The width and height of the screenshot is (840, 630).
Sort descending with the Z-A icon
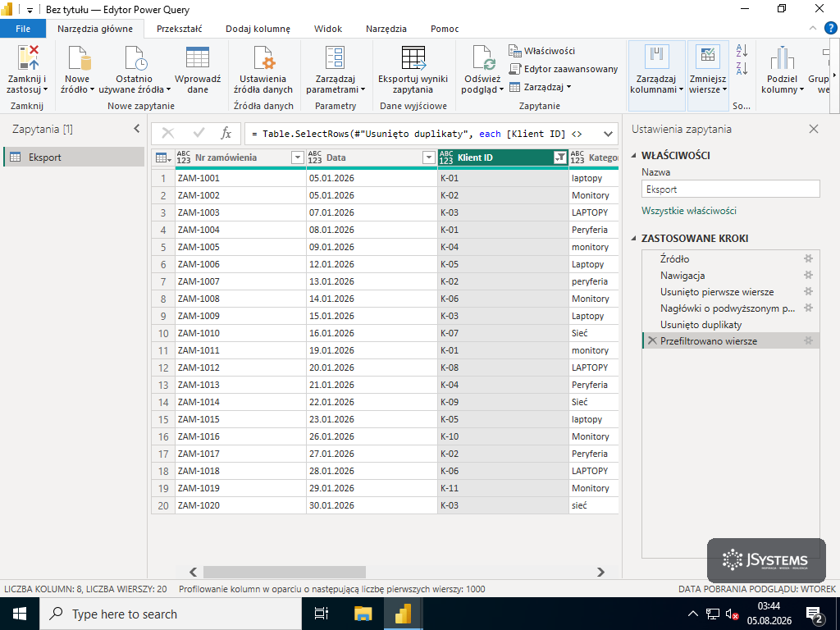pyautogui.click(x=742, y=68)
